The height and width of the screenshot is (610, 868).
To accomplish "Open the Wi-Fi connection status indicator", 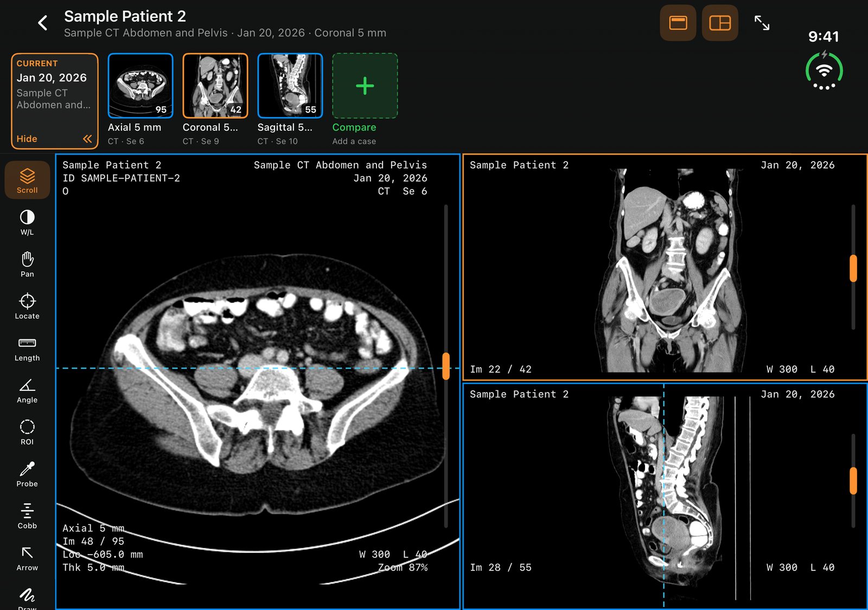I will (824, 71).
